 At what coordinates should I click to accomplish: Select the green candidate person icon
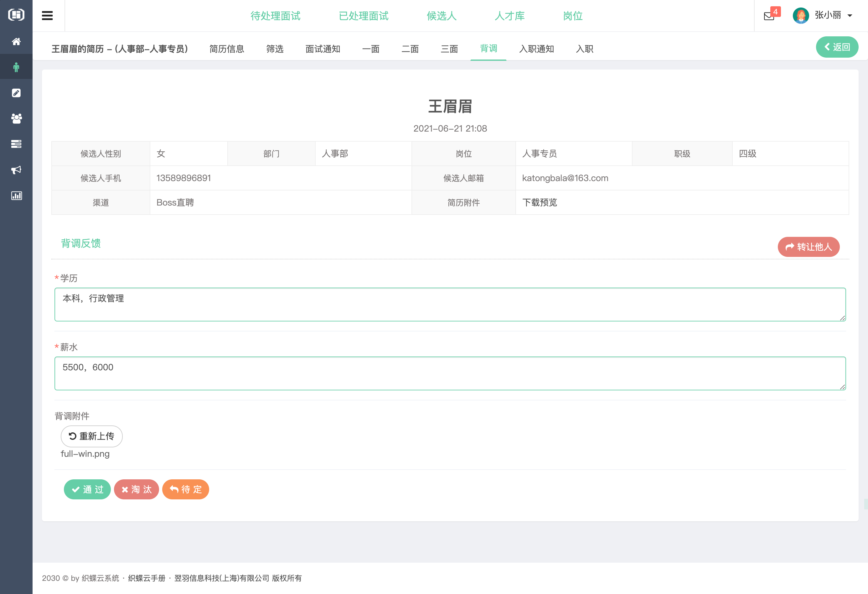click(16, 66)
